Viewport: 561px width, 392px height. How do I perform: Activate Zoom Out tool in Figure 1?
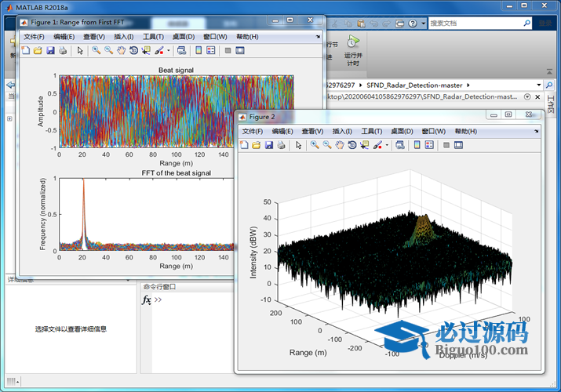click(108, 51)
